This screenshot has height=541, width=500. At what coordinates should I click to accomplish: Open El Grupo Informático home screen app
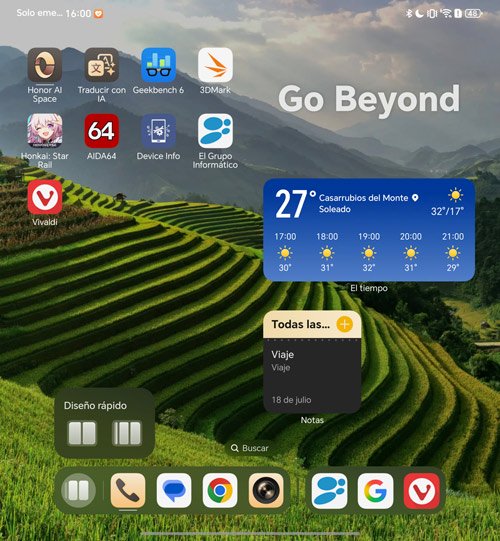pos(215,131)
